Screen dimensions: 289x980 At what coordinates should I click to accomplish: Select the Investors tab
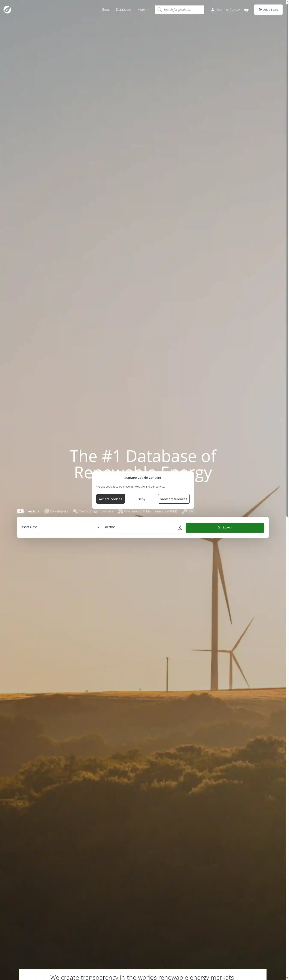coord(28,511)
